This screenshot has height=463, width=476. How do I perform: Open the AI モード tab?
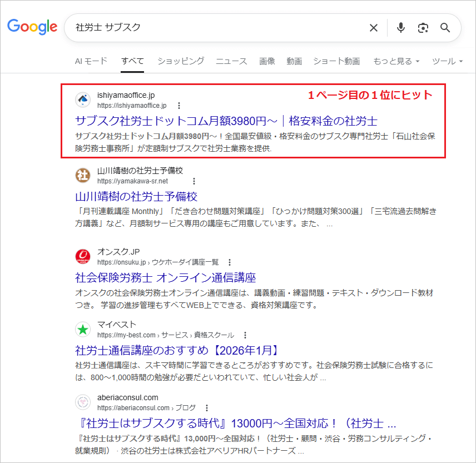click(x=91, y=61)
